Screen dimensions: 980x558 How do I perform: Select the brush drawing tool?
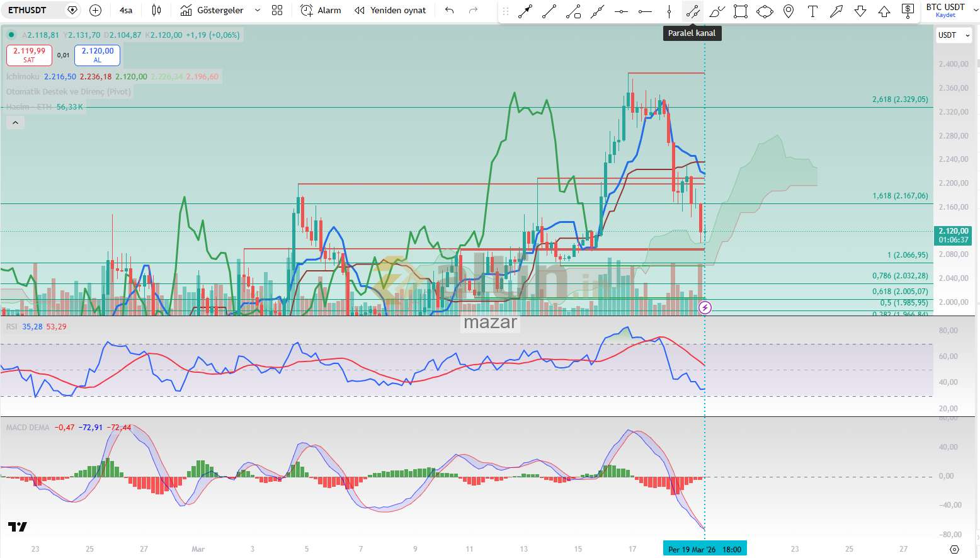coord(717,11)
